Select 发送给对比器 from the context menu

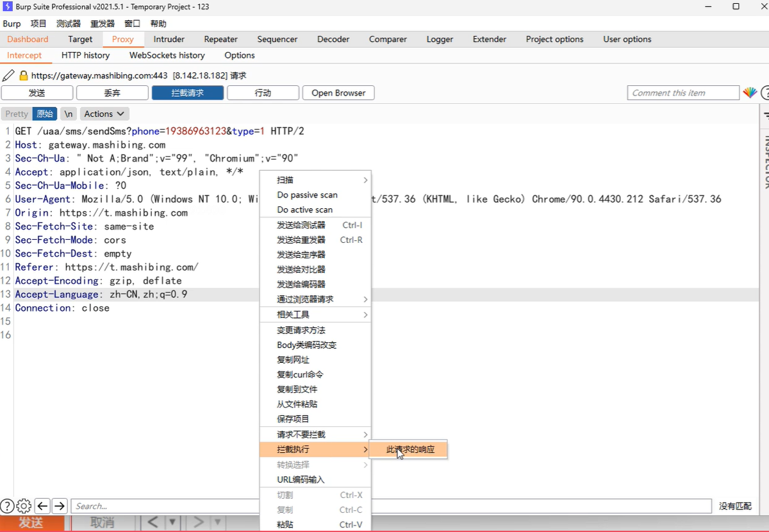(x=315, y=269)
